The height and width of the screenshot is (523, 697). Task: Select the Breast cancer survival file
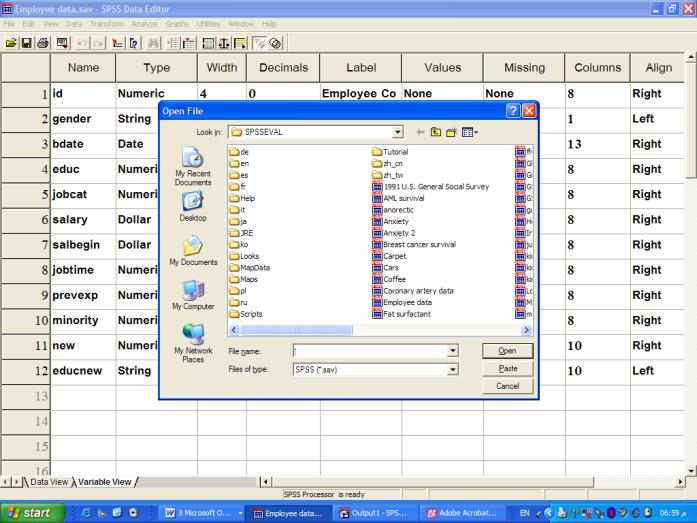[414, 244]
